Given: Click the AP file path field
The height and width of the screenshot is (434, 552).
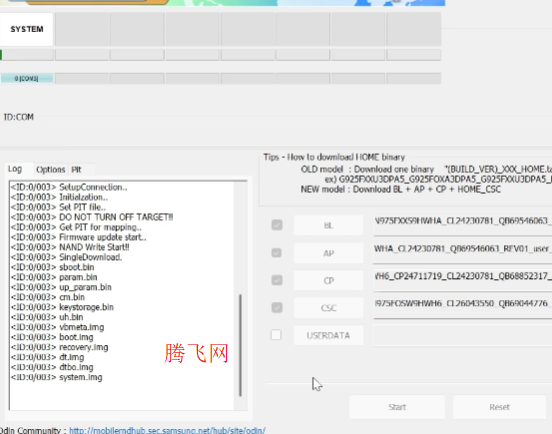Looking at the screenshot, I should pos(462,253).
